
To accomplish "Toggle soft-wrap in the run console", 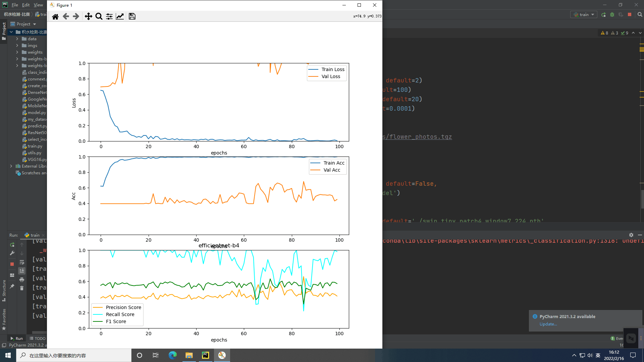I will [22, 262].
